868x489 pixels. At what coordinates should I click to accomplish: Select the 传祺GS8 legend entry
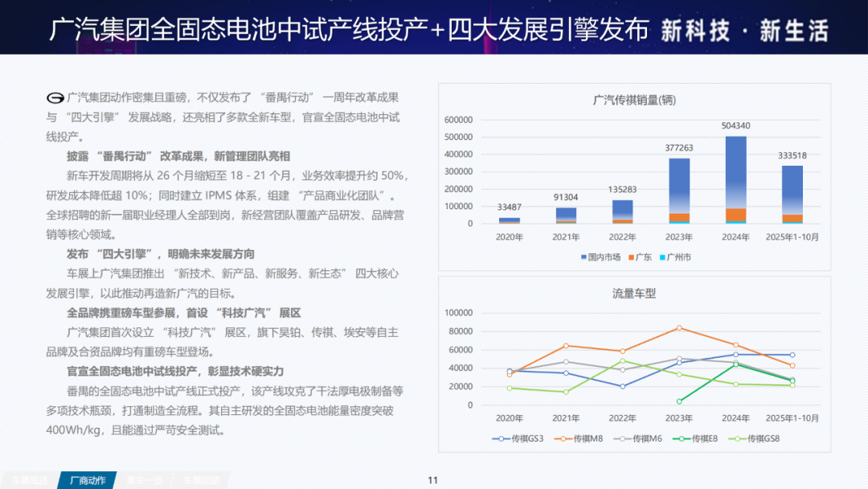[x=754, y=438]
